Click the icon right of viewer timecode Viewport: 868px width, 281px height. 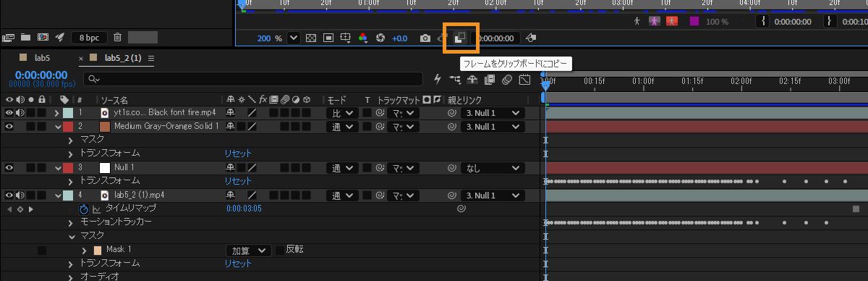pos(530,38)
